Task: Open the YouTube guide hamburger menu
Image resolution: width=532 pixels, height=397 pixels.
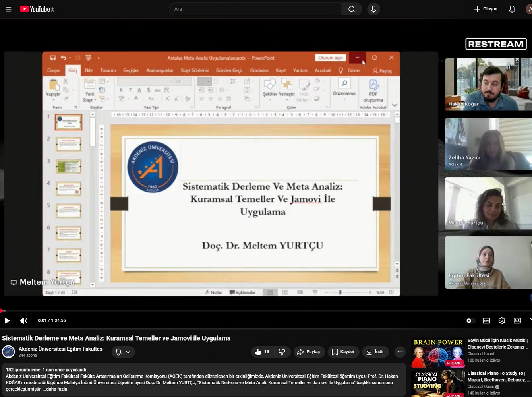Action: (8, 9)
